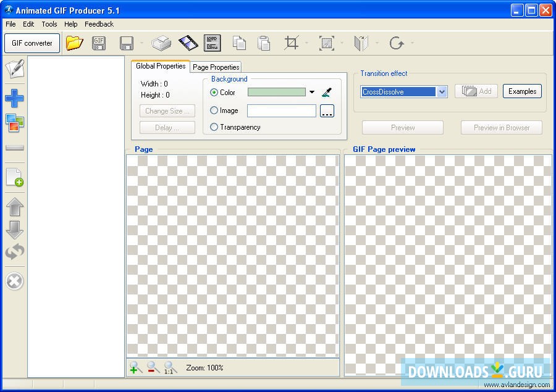Image resolution: width=556 pixels, height=392 pixels.
Task: Select the Transparency background radio button
Action: tap(214, 127)
